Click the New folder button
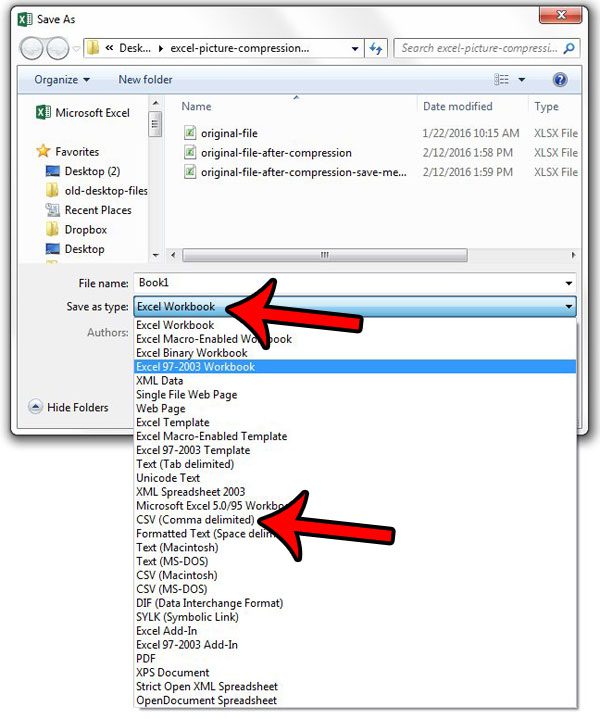 click(145, 80)
